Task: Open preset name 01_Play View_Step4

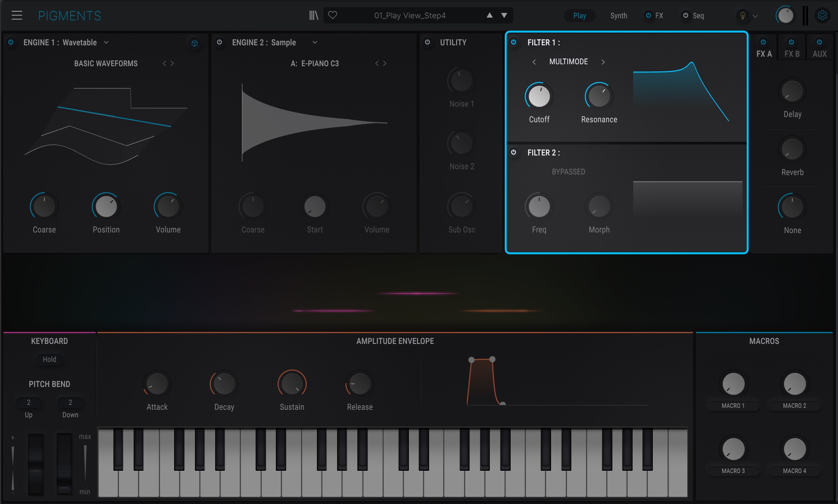Action: [x=410, y=16]
